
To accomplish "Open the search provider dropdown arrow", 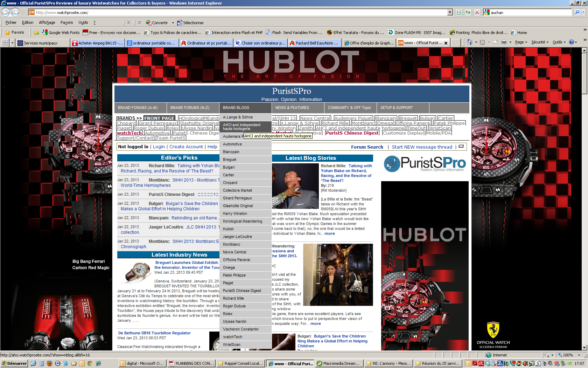I will point(583,12).
